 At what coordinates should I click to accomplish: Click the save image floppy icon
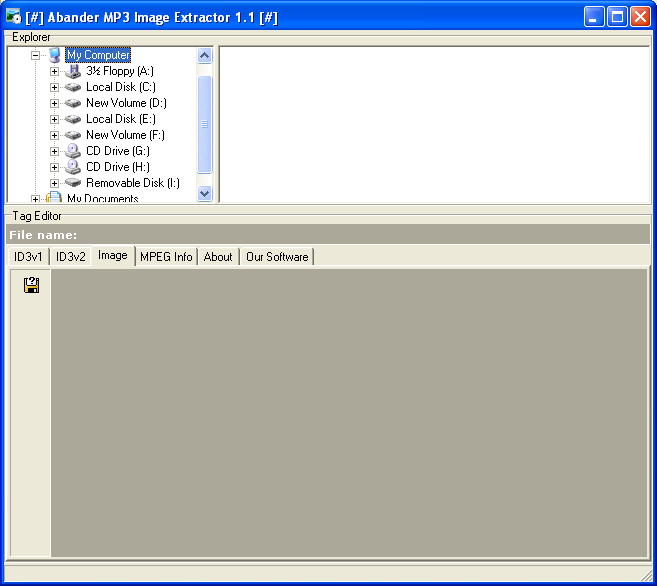click(31, 285)
